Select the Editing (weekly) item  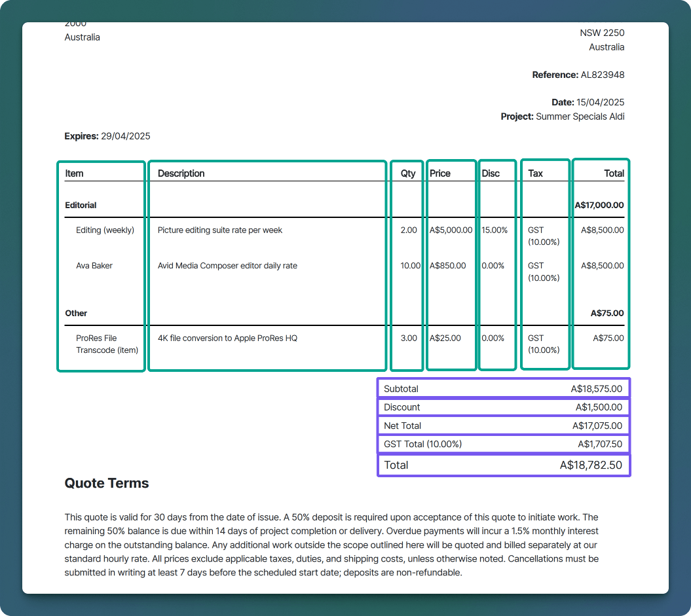pyautogui.click(x=105, y=230)
